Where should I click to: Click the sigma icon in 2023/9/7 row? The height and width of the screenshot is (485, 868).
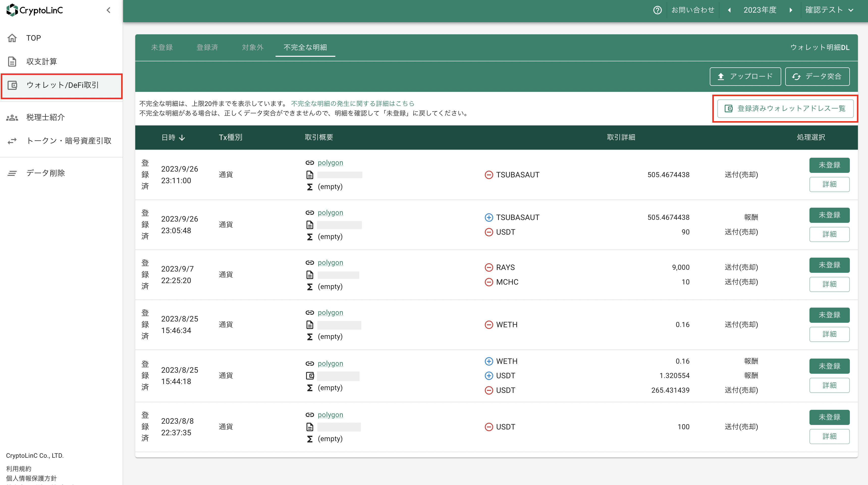310,287
